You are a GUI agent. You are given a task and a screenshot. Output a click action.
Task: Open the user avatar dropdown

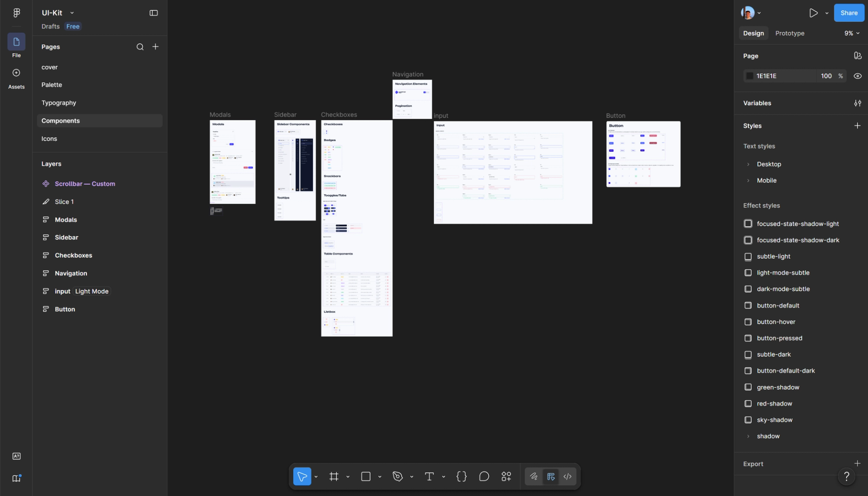(x=759, y=13)
